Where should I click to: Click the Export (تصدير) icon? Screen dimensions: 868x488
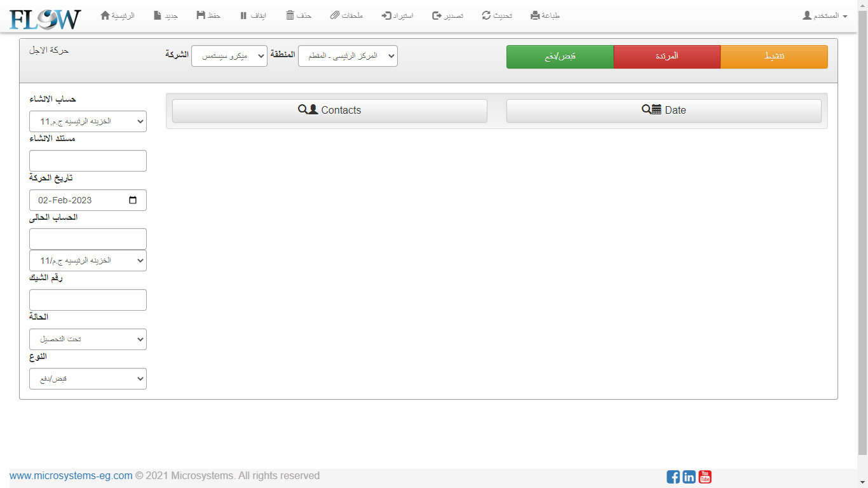pyautogui.click(x=437, y=15)
